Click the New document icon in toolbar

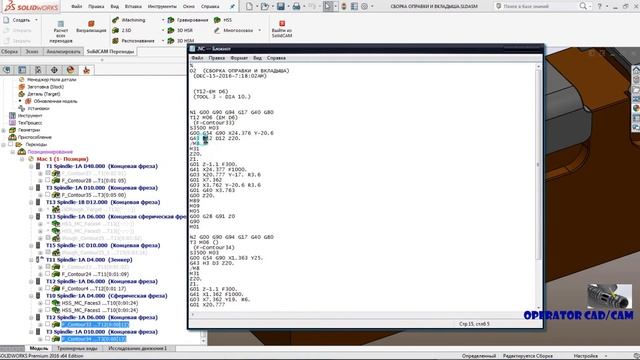coord(249,7)
